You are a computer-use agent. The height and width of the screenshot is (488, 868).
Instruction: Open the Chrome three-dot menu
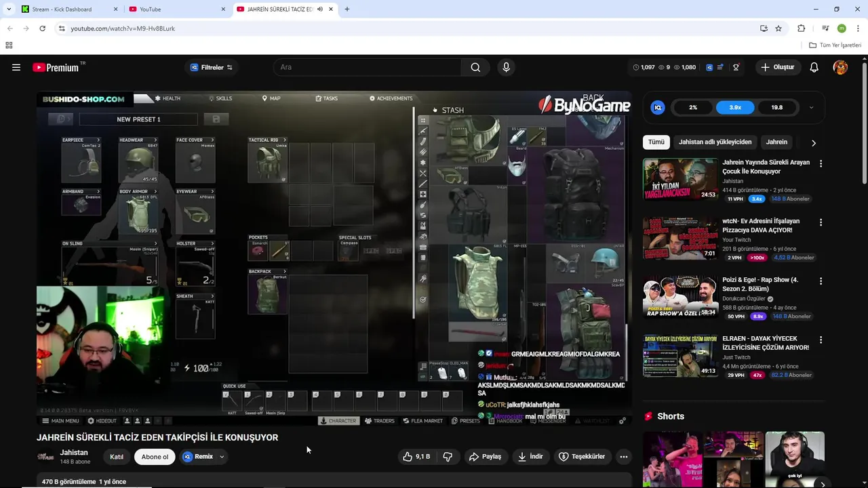[858, 28]
